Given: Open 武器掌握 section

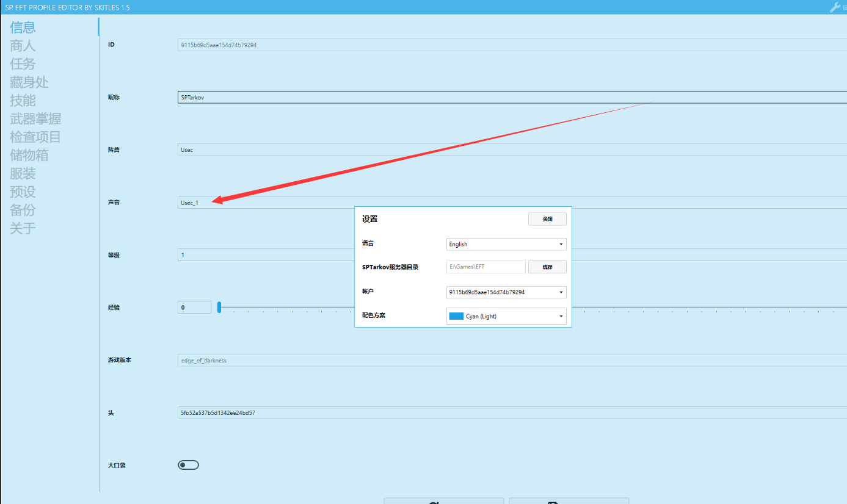Looking at the screenshot, I should point(35,118).
